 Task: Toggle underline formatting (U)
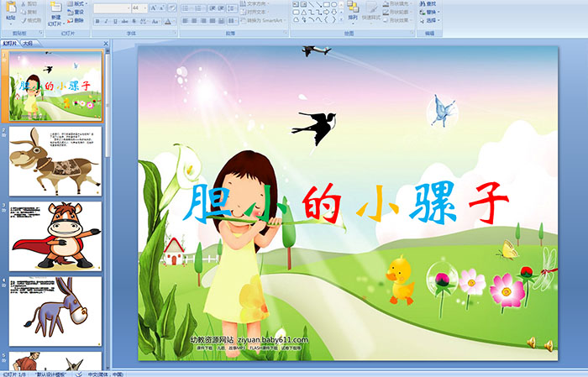pyautogui.click(x=115, y=21)
